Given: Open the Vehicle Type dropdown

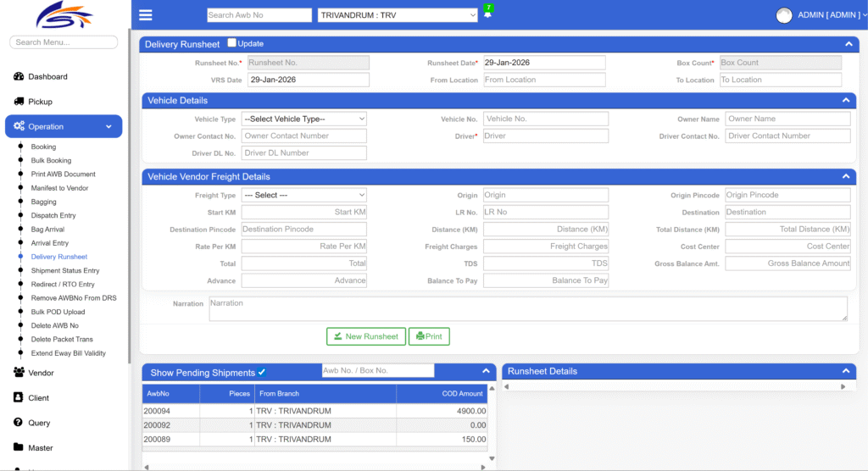Looking at the screenshot, I should click(x=303, y=119).
